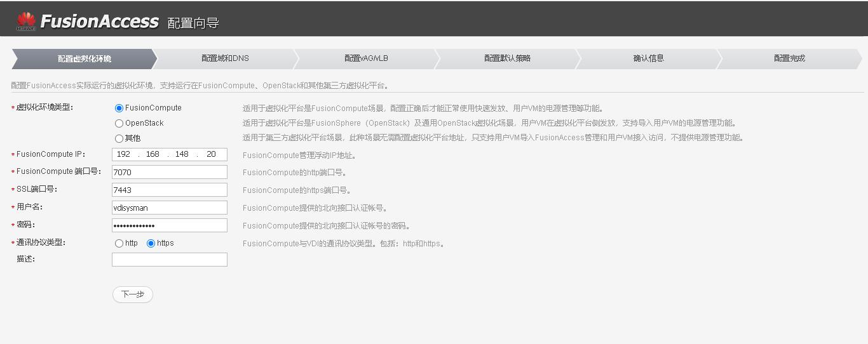Click the FusionCompute 端口号 label
Screen dimensions: 868x344
[x=58, y=171]
